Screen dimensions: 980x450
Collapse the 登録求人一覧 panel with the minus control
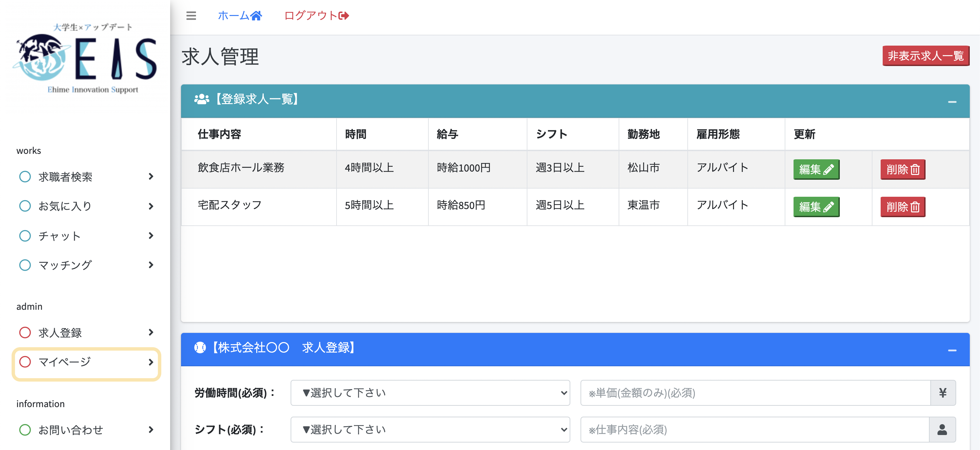(953, 101)
